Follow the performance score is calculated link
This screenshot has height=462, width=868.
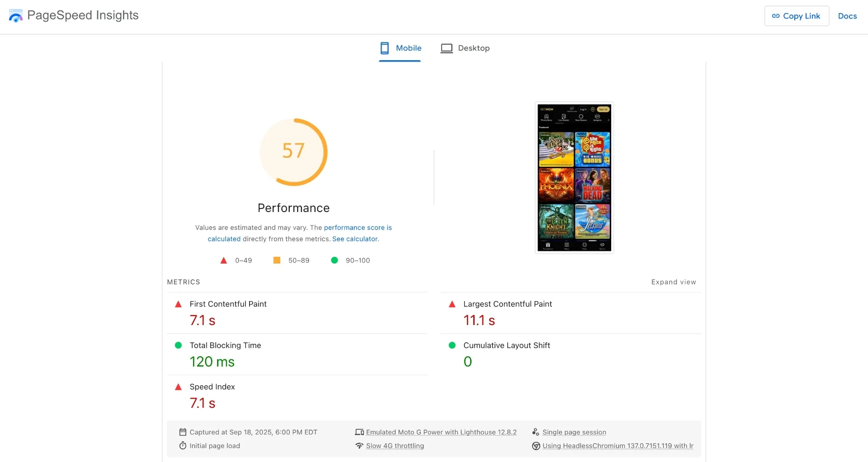click(x=357, y=228)
